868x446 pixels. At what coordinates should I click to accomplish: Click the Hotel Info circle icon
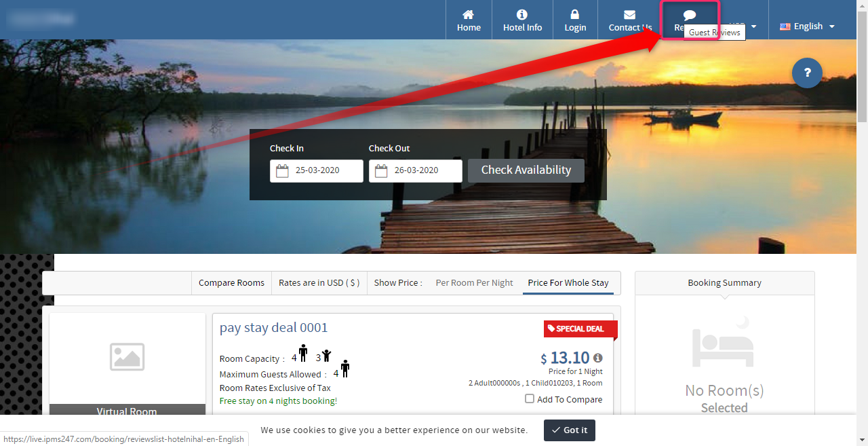[522, 14]
